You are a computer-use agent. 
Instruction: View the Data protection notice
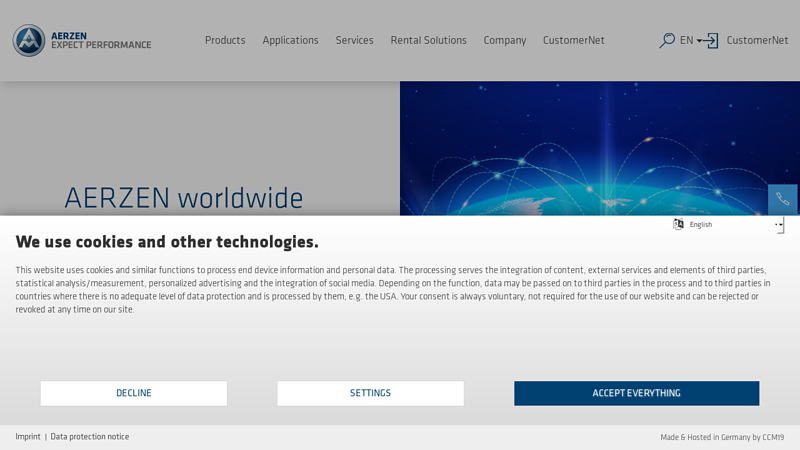pos(90,437)
